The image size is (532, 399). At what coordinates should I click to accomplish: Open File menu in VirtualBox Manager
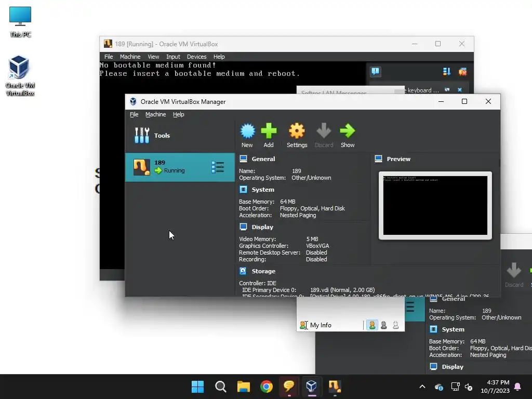pyautogui.click(x=134, y=114)
